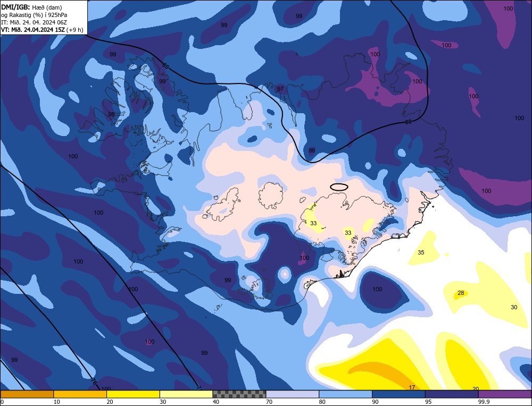Click the humidity value '17' on the map

point(412,387)
